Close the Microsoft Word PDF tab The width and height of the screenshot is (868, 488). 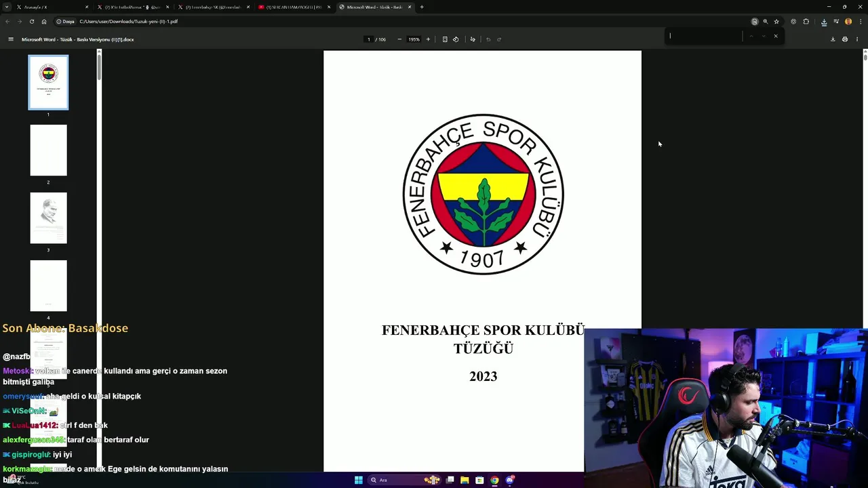(x=410, y=7)
